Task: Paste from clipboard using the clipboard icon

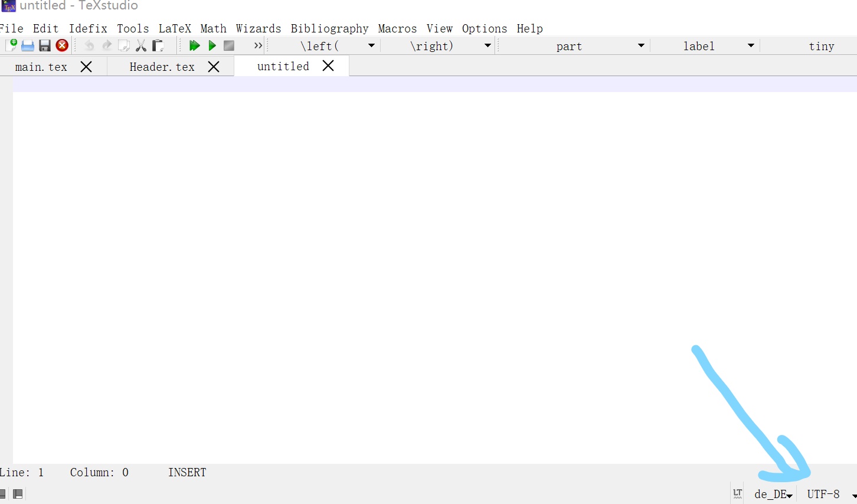Action: [x=157, y=45]
